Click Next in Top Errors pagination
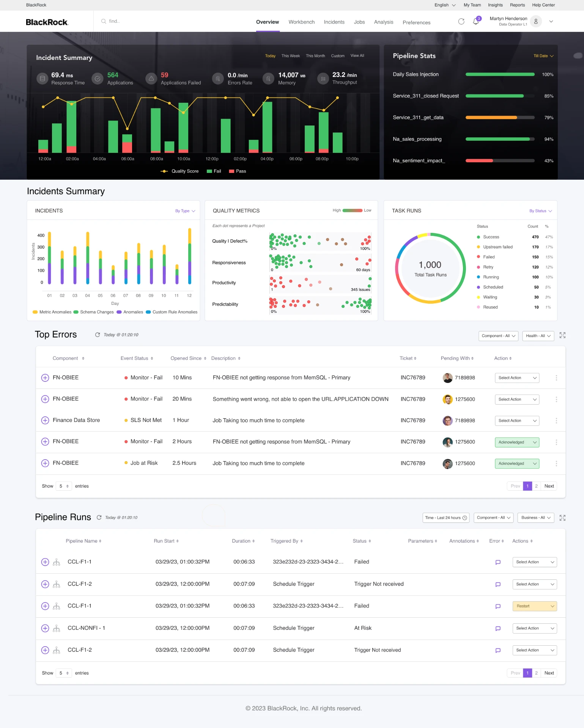 (x=549, y=486)
